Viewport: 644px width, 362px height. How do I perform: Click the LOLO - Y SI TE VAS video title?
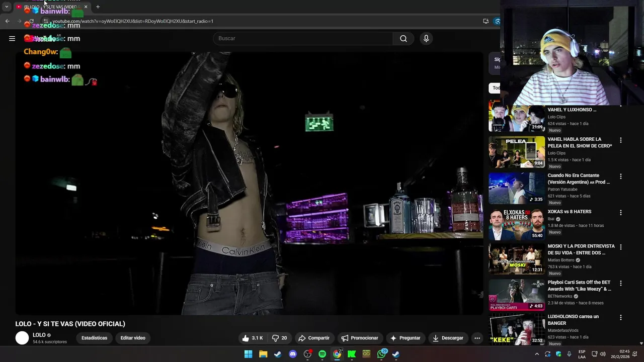click(x=70, y=324)
